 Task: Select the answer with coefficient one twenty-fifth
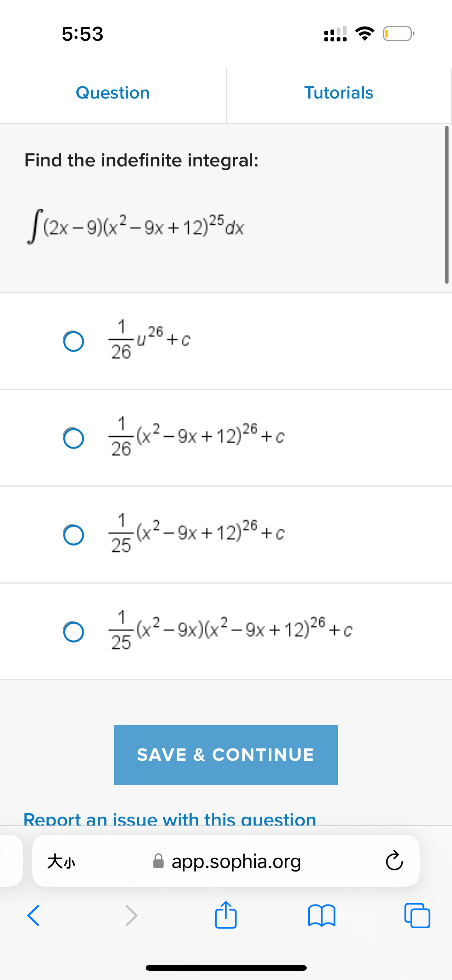(74, 534)
